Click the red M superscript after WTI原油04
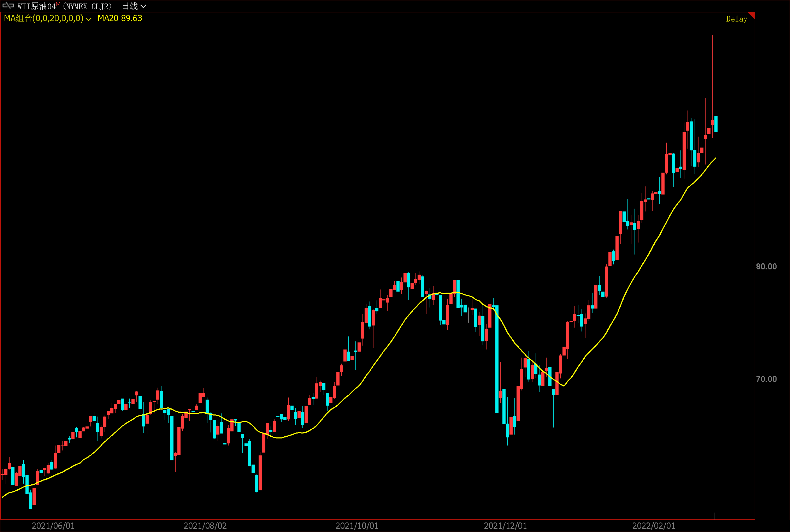This screenshot has width=790, height=532. (x=58, y=4)
